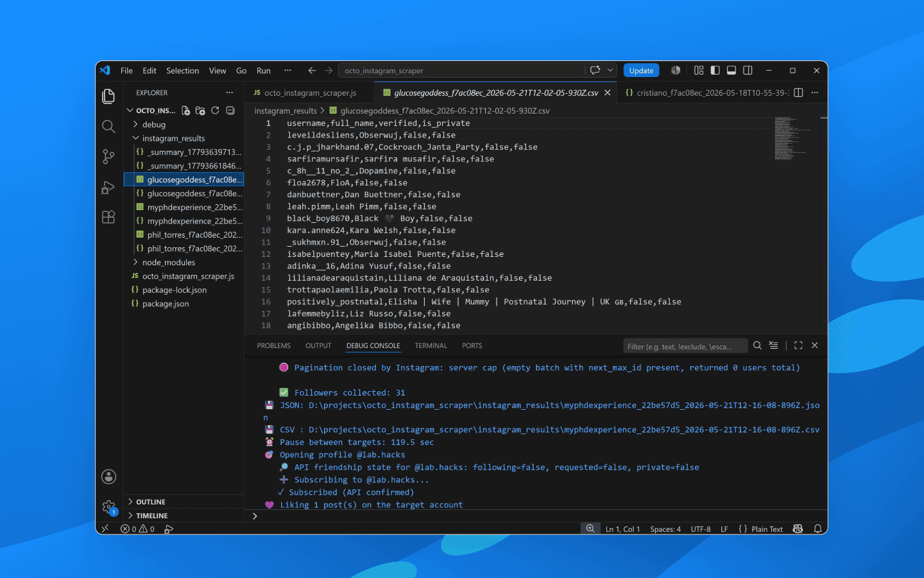Click the New File icon in Explorer
The height and width of the screenshot is (578, 924).
[x=185, y=110]
